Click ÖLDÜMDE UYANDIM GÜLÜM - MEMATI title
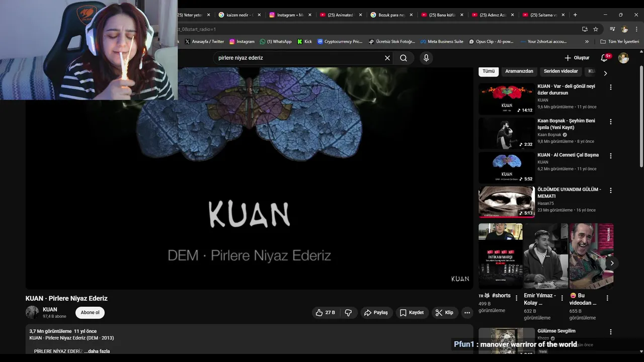644x362 pixels. 569,193
